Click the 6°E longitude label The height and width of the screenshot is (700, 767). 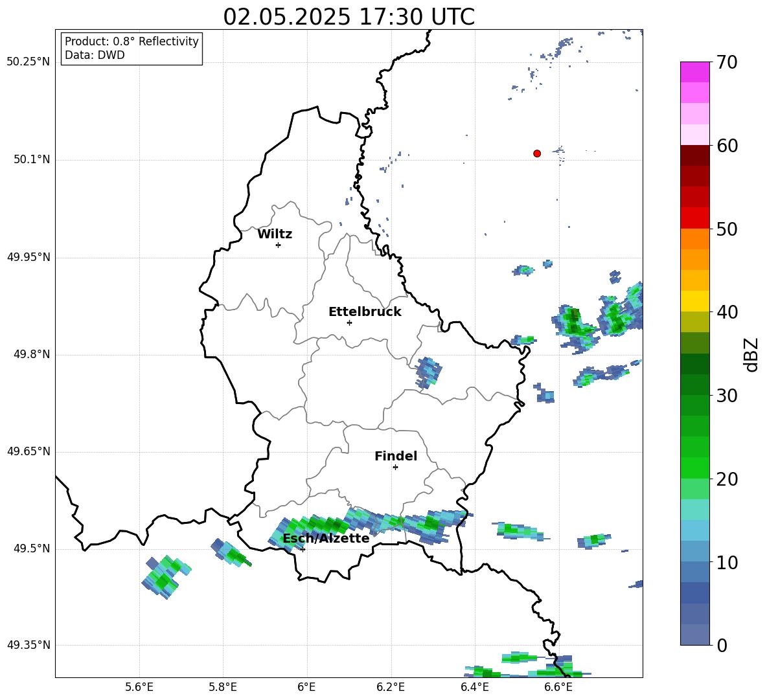306,687
